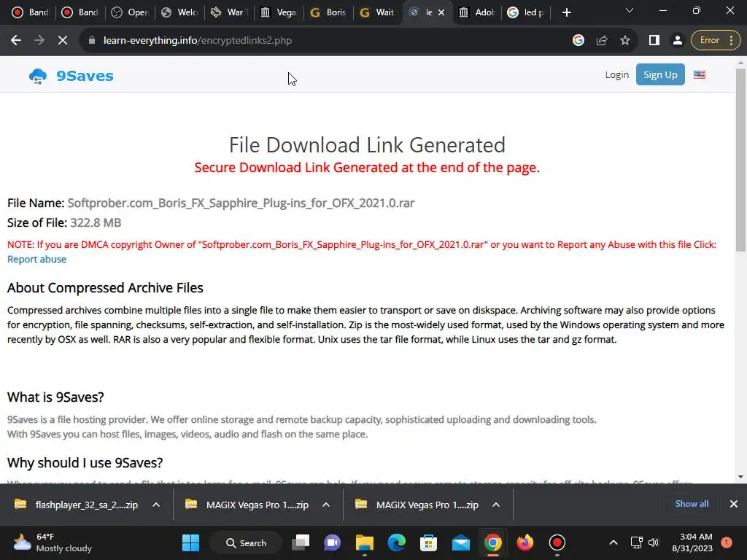Open Task View on taskbar

[301, 542]
